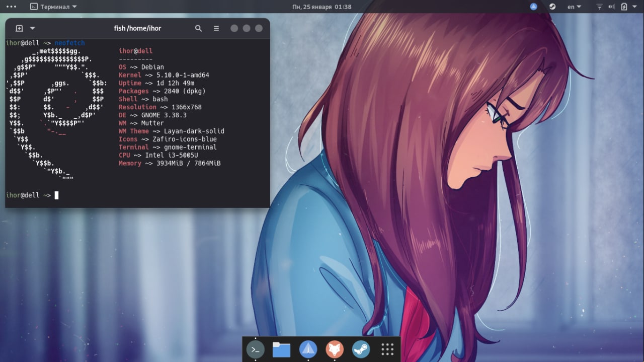This screenshot has height=362, width=644.
Task: Show all applications via grid icon
Action: [387, 349]
